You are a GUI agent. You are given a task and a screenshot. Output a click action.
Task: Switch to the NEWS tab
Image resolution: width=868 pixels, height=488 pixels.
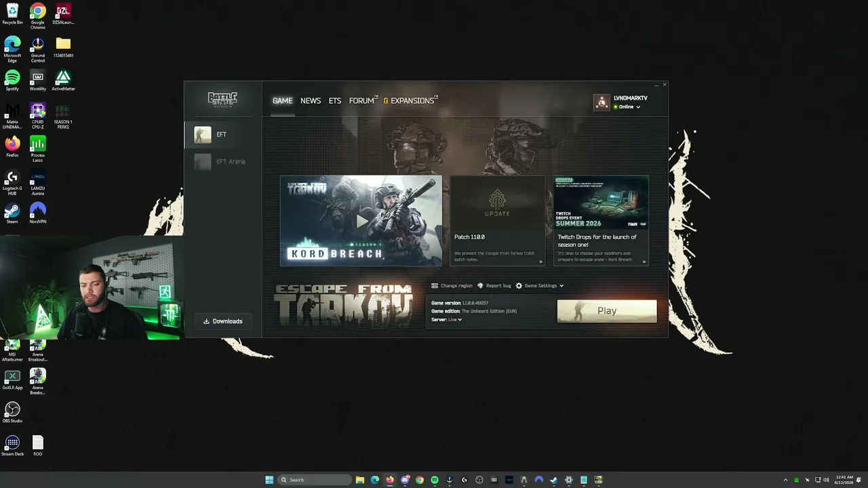tap(311, 100)
